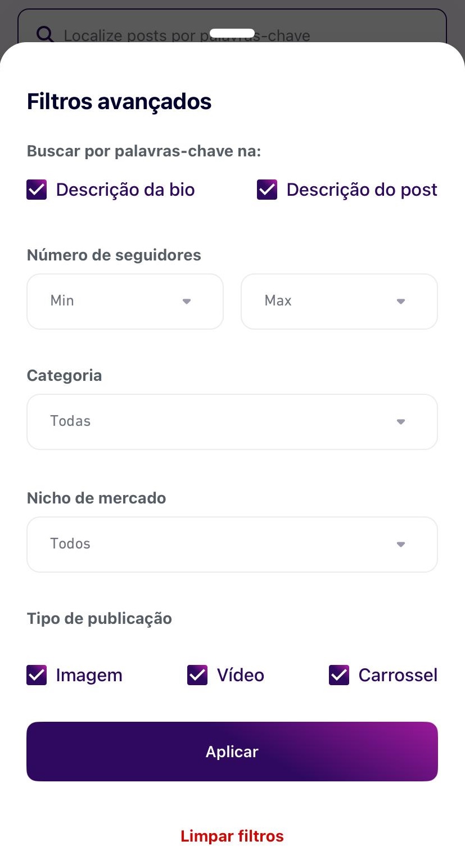Click the Min dropdown arrow icon

point(187,302)
